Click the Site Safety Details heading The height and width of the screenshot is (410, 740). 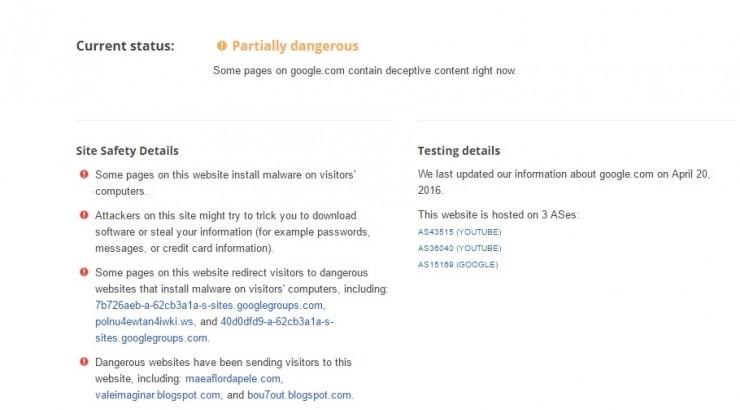[127, 151]
